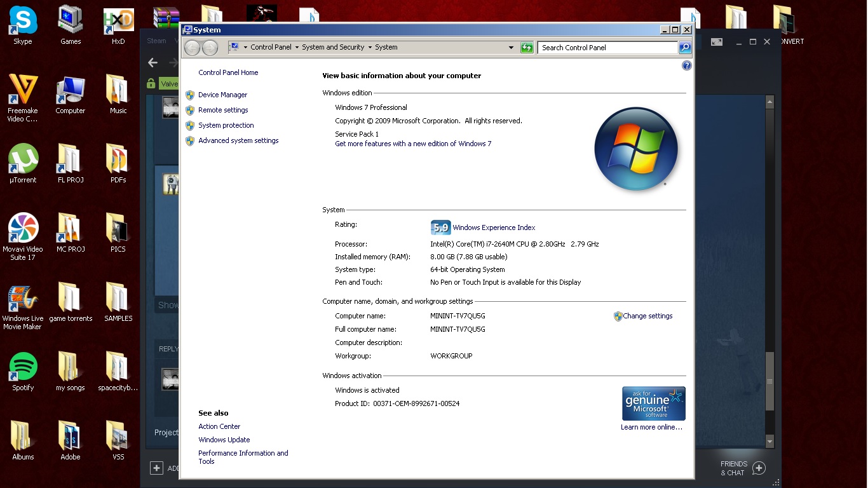Open the Albums folder

pyautogui.click(x=23, y=441)
